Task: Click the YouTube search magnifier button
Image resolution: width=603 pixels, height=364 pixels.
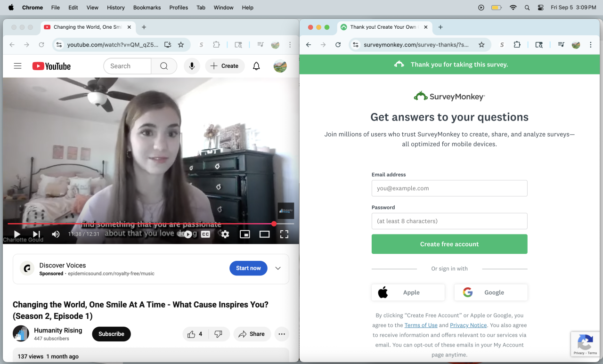Action: pos(164,66)
